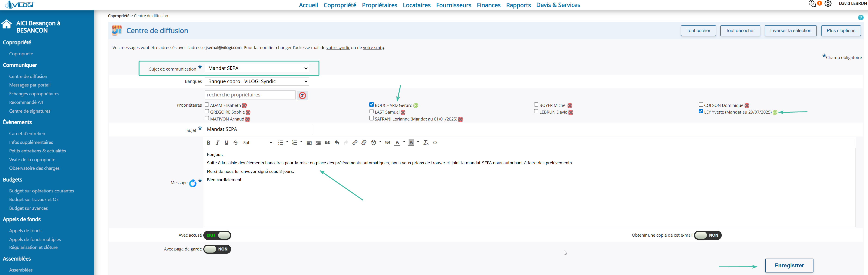Expand the clock icon dropdown arrow

pyautogui.click(x=380, y=142)
